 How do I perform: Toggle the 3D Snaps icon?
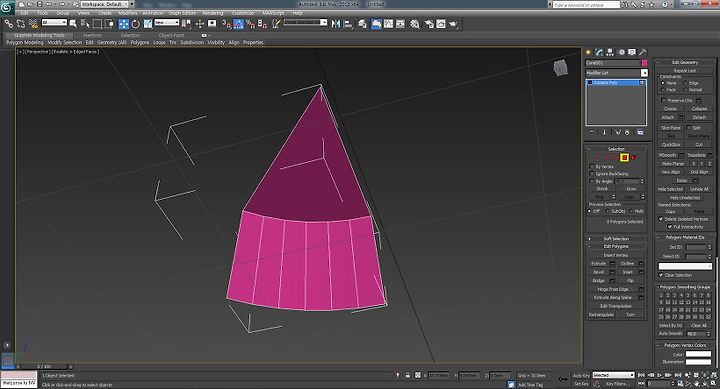[226, 24]
